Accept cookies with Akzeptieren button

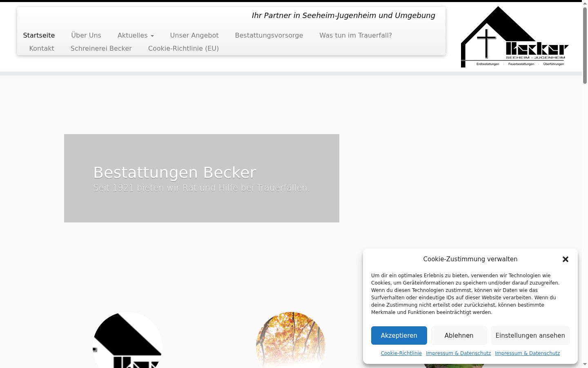pos(399,336)
